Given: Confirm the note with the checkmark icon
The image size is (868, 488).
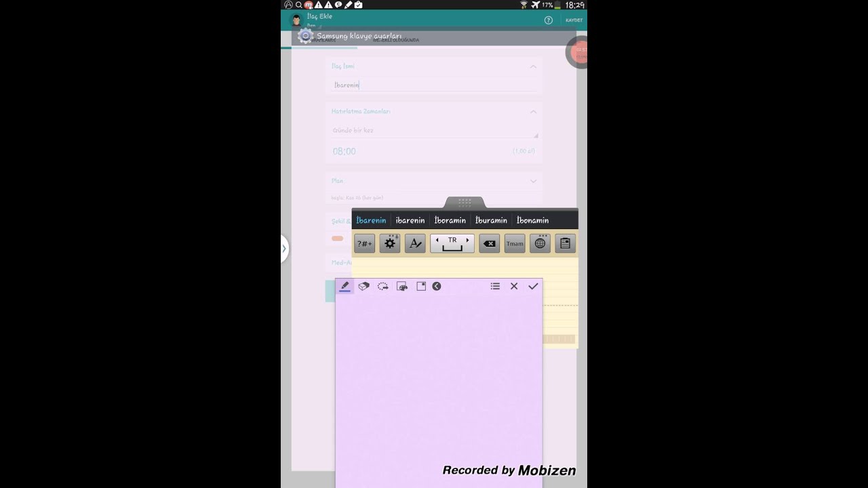Looking at the screenshot, I should click(533, 286).
